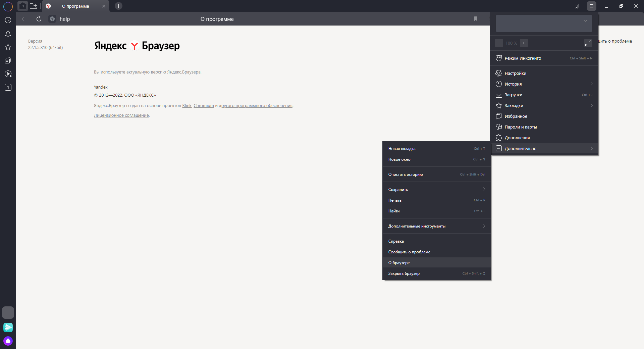644x349 pixels.
Task: Choose Новое окно in submenu
Action: pos(437,159)
